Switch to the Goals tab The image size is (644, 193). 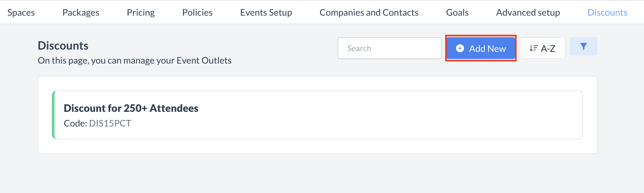click(457, 12)
